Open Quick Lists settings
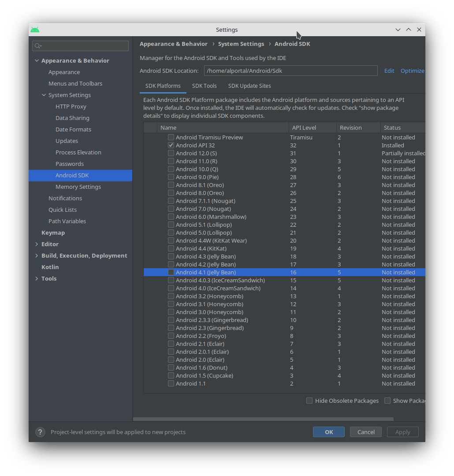This screenshot has height=476, width=454. pos(63,210)
